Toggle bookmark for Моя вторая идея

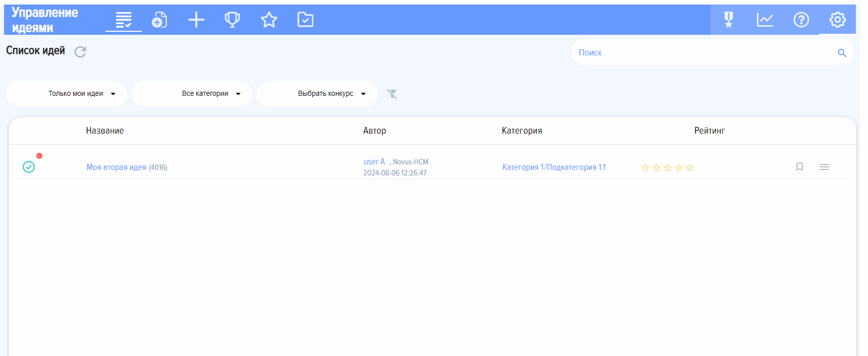point(799,166)
